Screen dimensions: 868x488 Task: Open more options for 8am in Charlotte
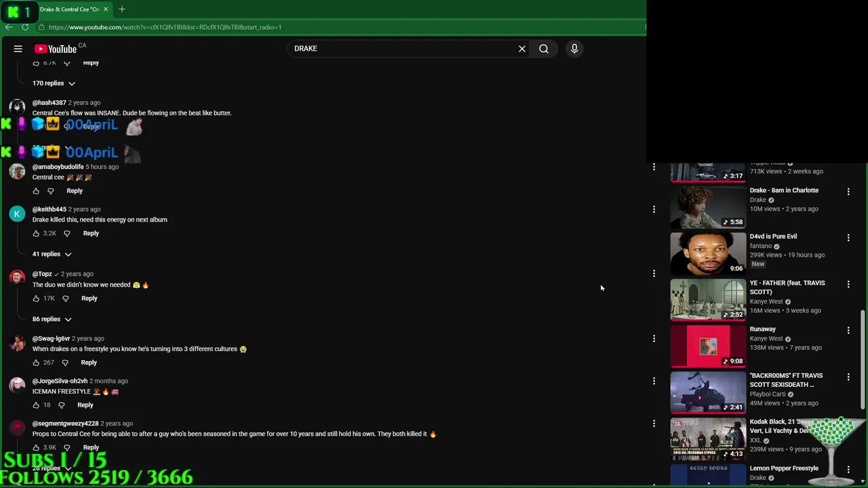pos(848,192)
